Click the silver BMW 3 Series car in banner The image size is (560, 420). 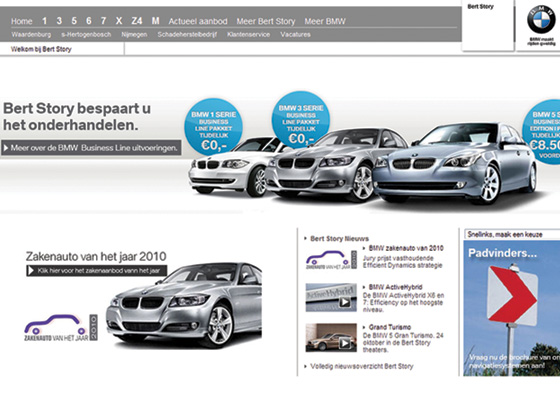click(321, 166)
